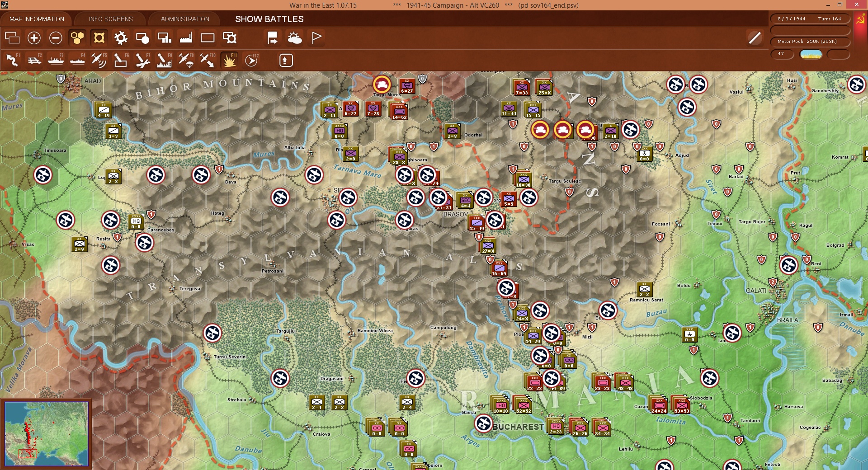Select the HQ 18=18 counter
Viewport: 868px width, 470px height.
501,405
